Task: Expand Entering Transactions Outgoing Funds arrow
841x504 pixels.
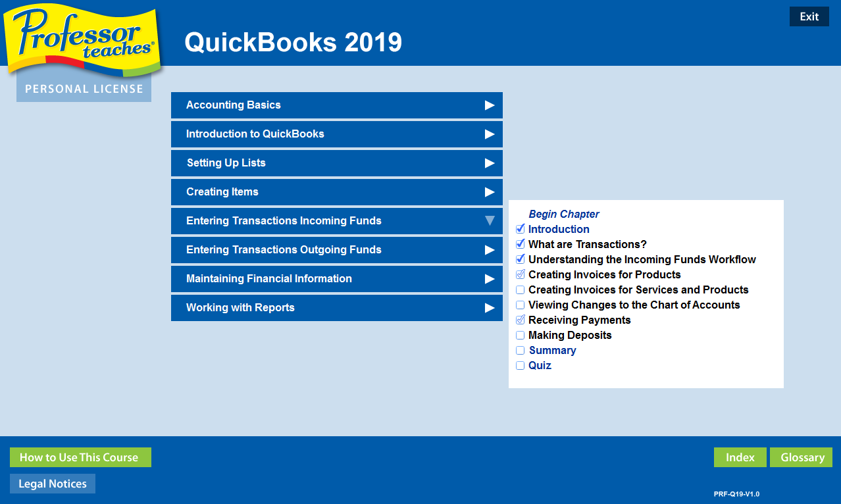Action: 490,250
